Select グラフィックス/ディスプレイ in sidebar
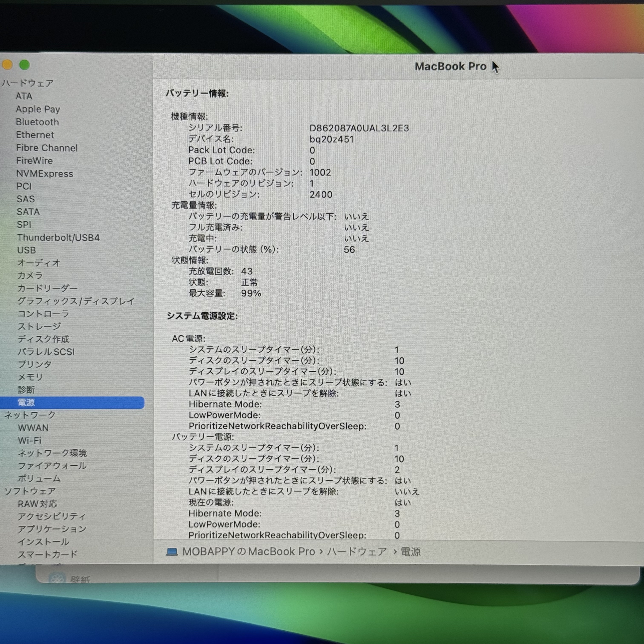 (76, 301)
